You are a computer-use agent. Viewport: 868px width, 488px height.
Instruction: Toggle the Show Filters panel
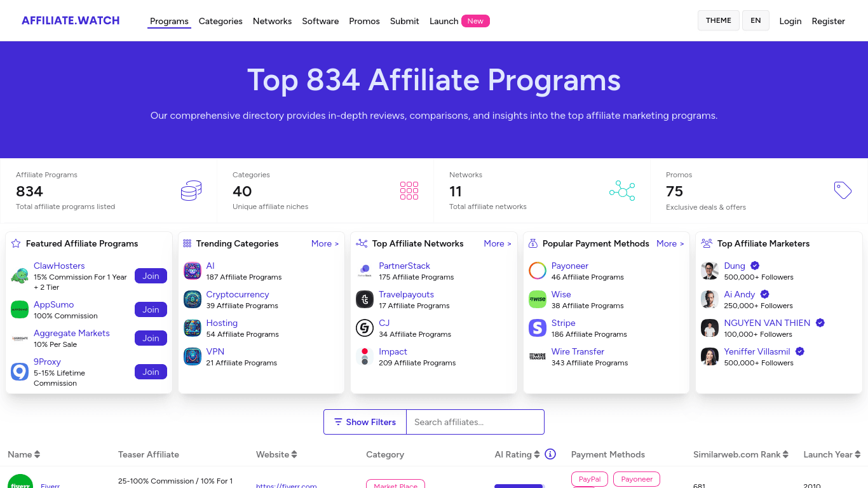(364, 421)
